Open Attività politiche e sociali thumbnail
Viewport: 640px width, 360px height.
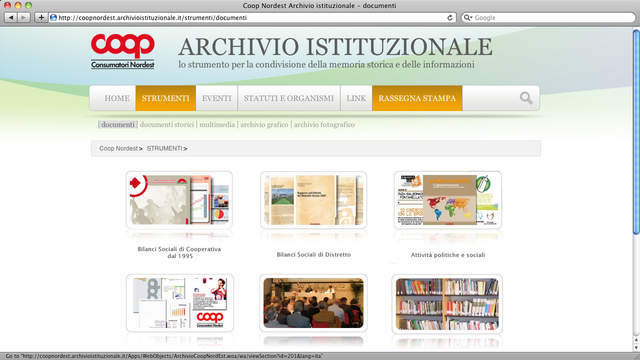pyautogui.click(x=448, y=200)
